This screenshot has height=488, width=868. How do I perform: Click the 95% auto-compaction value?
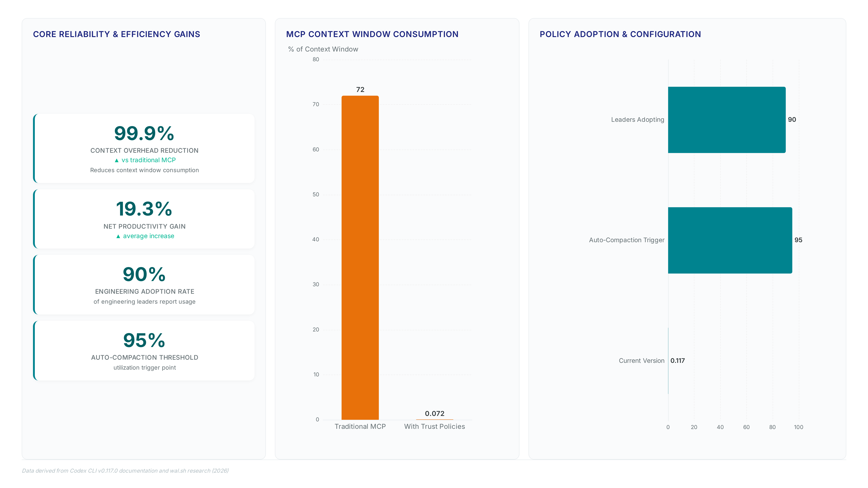click(x=144, y=340)
